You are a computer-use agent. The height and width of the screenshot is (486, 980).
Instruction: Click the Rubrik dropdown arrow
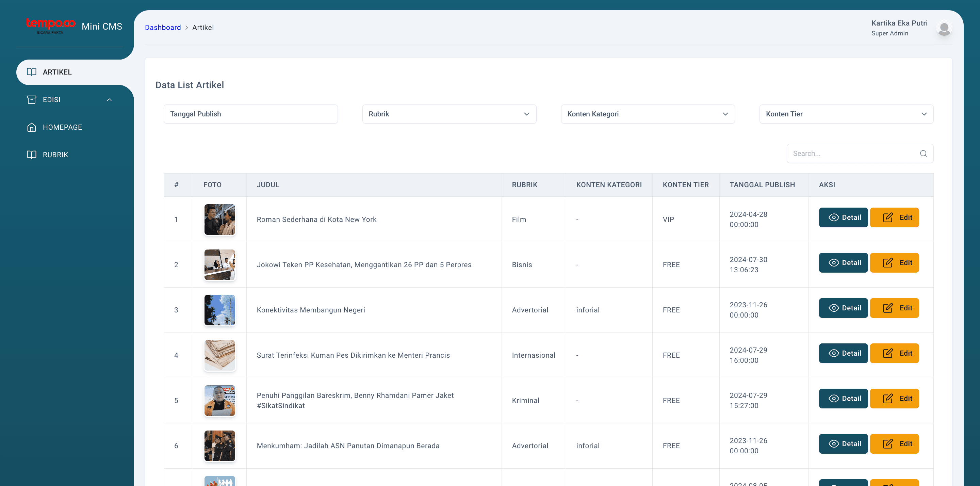point(526,114)
